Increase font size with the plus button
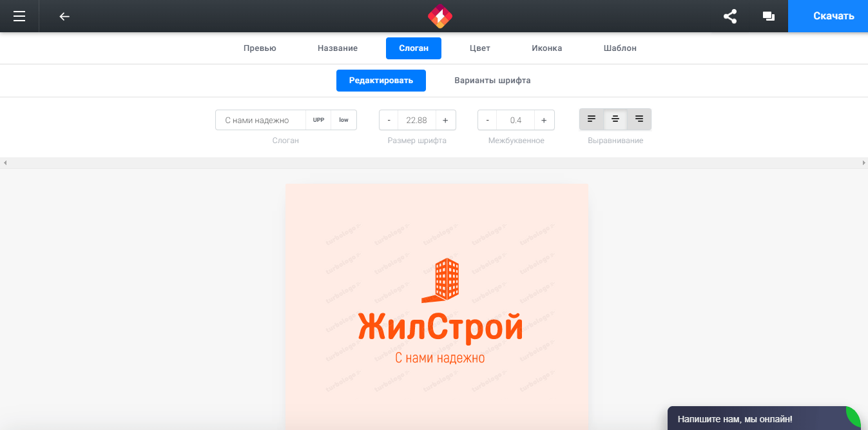 pyautogui.click(x=445, y=119)
